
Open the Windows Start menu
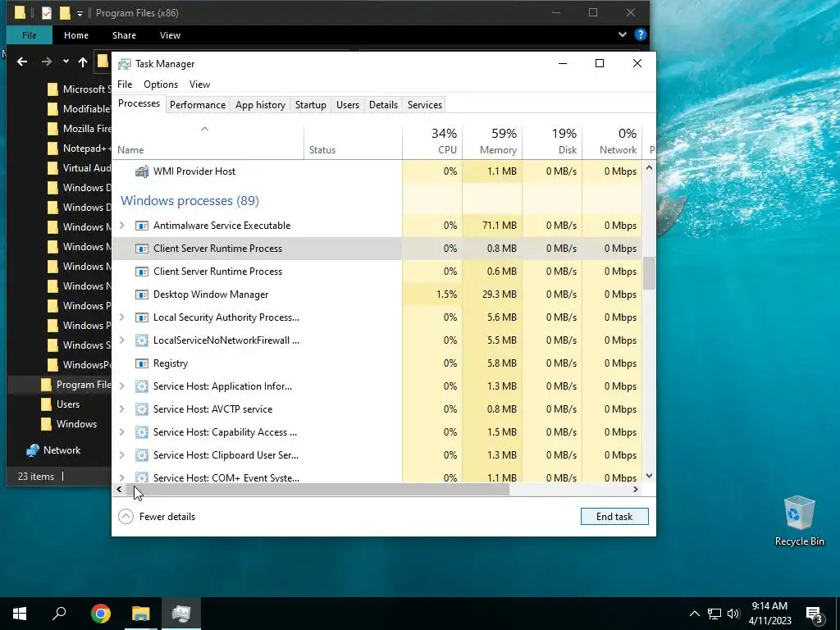[20, 614]
